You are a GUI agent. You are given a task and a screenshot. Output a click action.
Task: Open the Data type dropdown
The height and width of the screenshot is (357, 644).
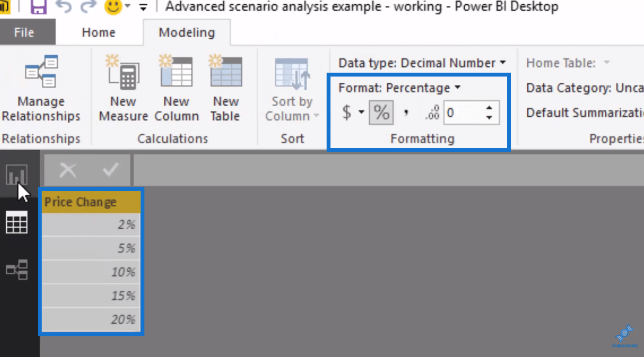[x=422, y=63]
